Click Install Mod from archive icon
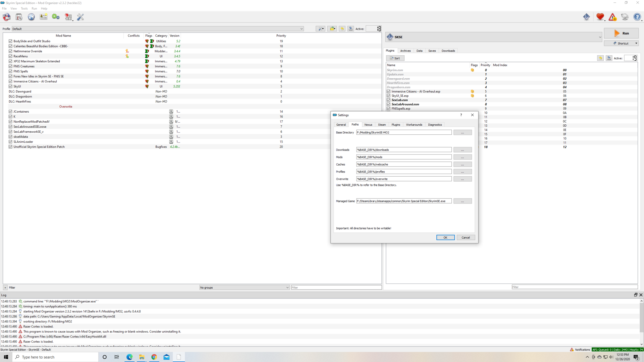The image size is (644, 362). tap(19, 17)
